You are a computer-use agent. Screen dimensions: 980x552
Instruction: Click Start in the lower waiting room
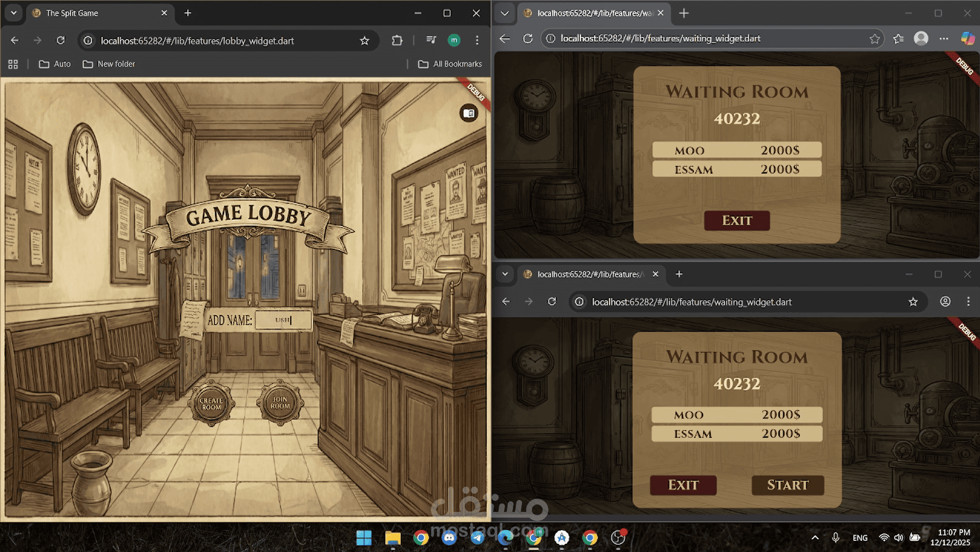click(x=788, y=485)
